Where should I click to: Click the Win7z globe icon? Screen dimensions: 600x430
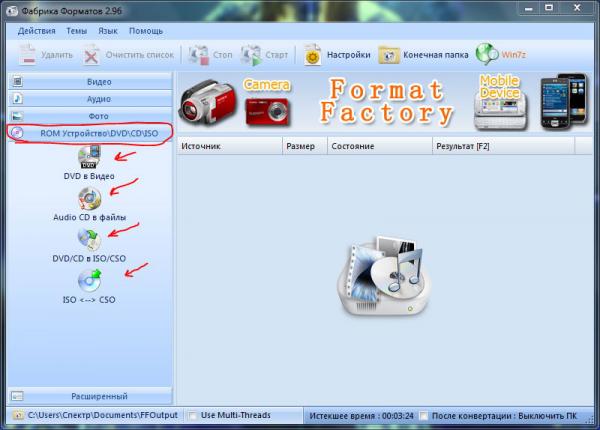point(487,54)
